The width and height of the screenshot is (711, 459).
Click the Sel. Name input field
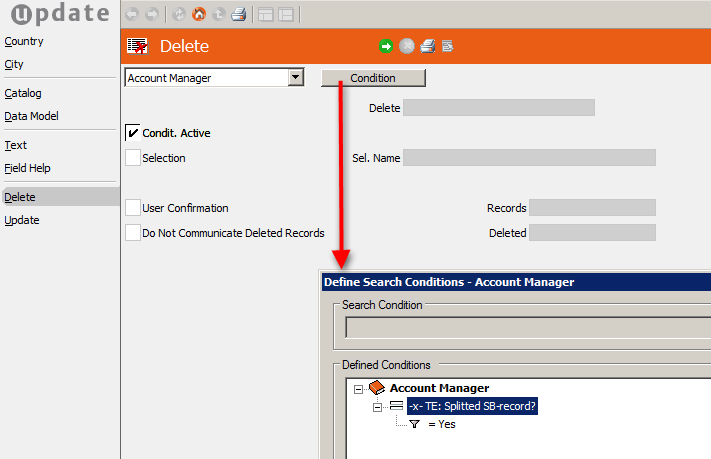[529, 158]
